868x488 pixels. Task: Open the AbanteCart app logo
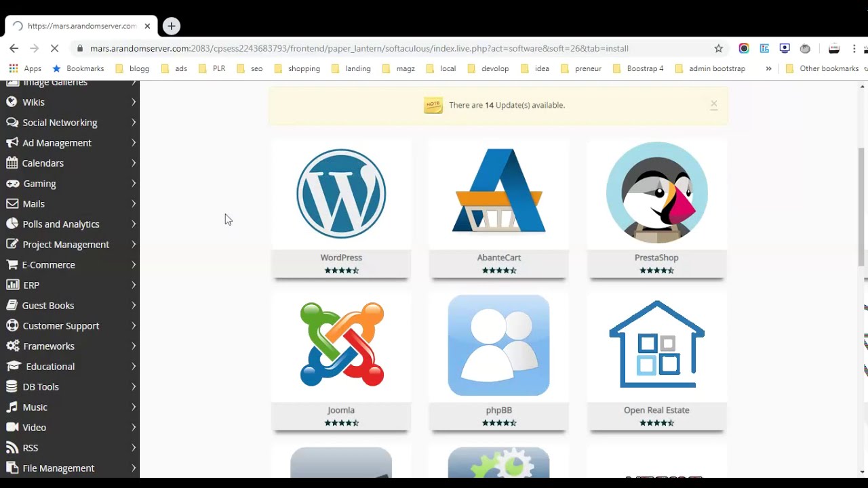click(x=498, y=191)
